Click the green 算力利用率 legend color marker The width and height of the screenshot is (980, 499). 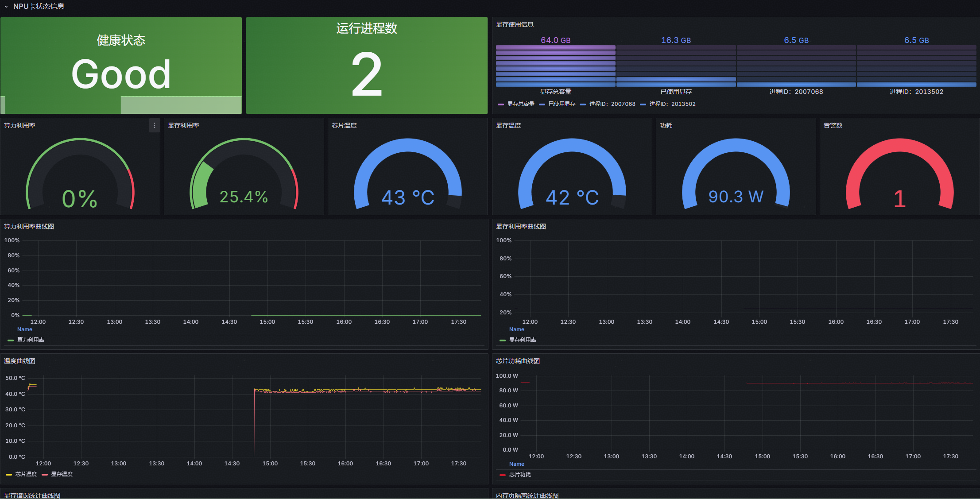[11, 340]
